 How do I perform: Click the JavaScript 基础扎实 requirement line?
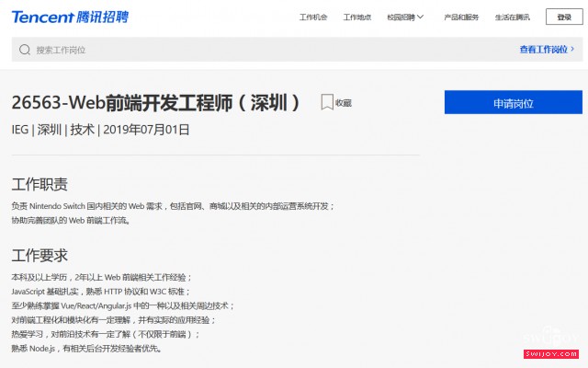(x=100, y=292)
